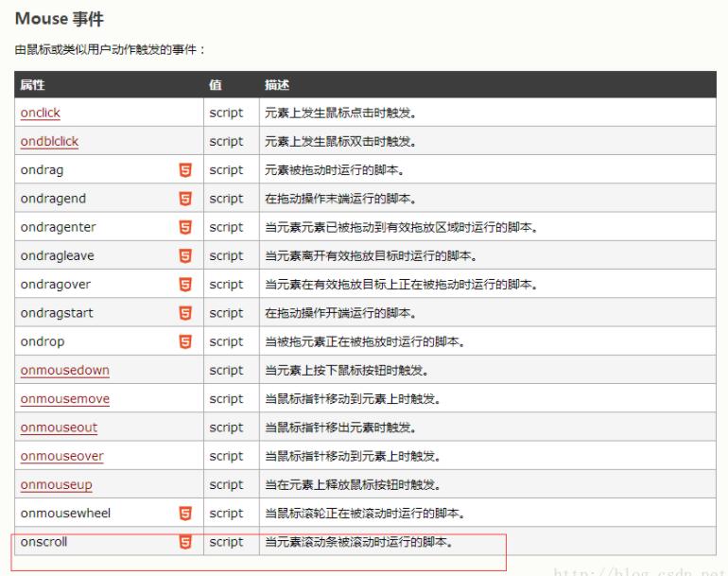The width and height of the screenshot is (728, 576).
Task: Click the HTML5 icon in ondragleave row
Action: 185,256
